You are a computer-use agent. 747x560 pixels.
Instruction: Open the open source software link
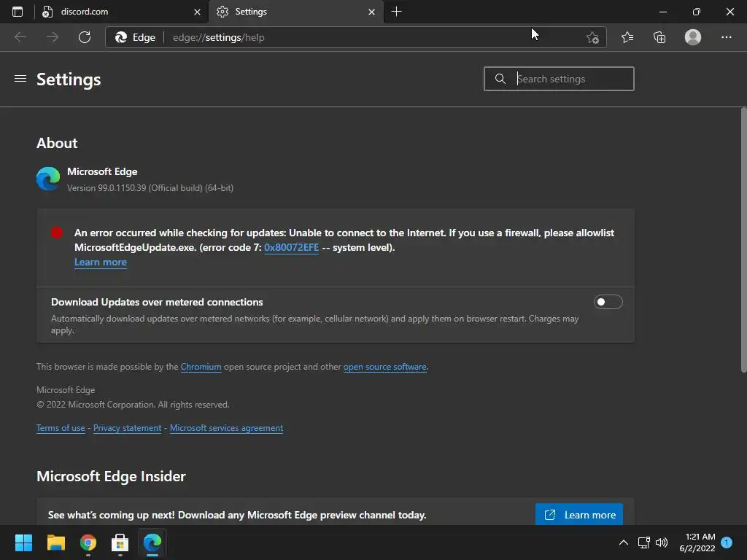click(385, 367)
